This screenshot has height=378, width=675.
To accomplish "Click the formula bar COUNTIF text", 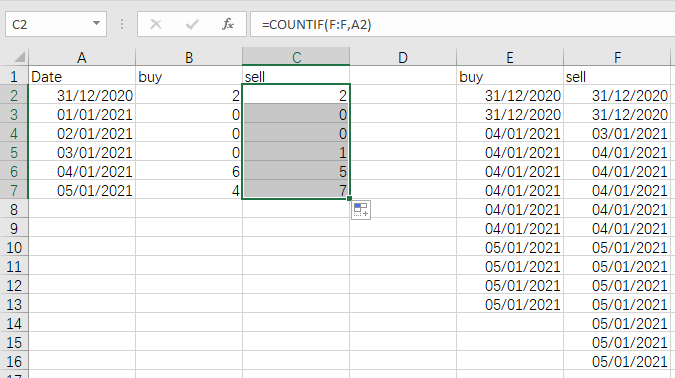I will point(316,25).
